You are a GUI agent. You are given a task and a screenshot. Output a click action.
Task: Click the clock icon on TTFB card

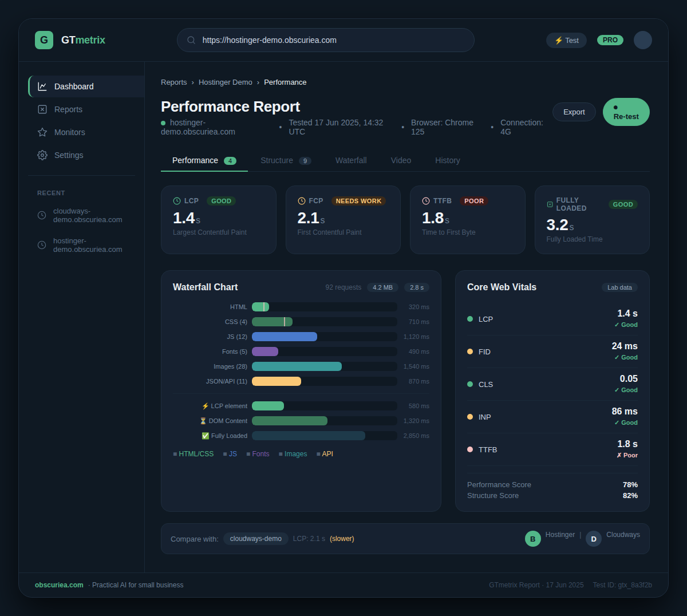[x=426, y=201]
